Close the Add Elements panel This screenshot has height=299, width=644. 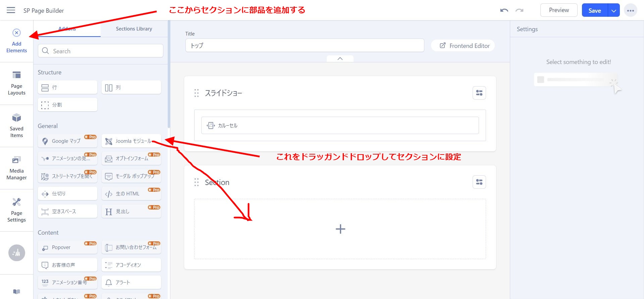coord(16,33)
